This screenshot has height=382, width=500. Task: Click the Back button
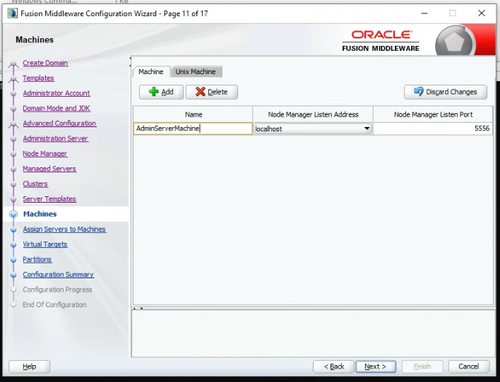tap(334, 366)
